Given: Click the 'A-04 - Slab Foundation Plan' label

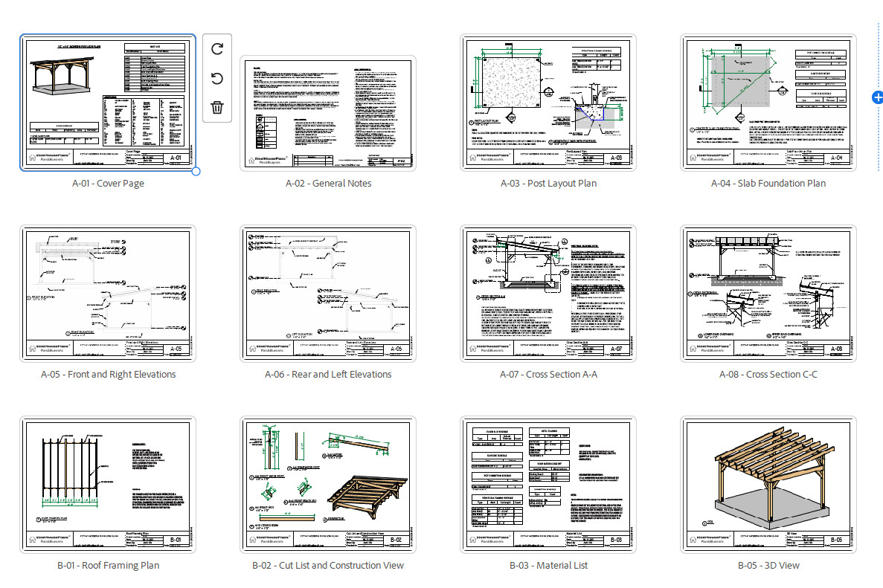Looking at the screenshot, I should click(x=768, y=184).
